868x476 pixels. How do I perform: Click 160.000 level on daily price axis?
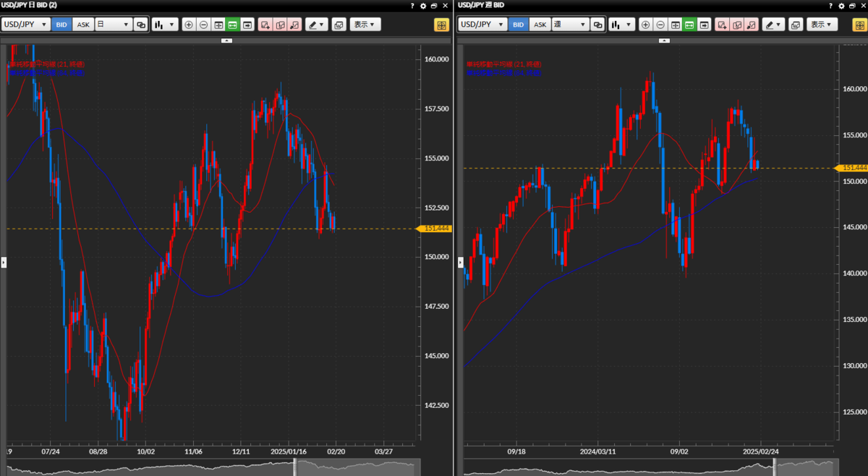click(437, 59)
